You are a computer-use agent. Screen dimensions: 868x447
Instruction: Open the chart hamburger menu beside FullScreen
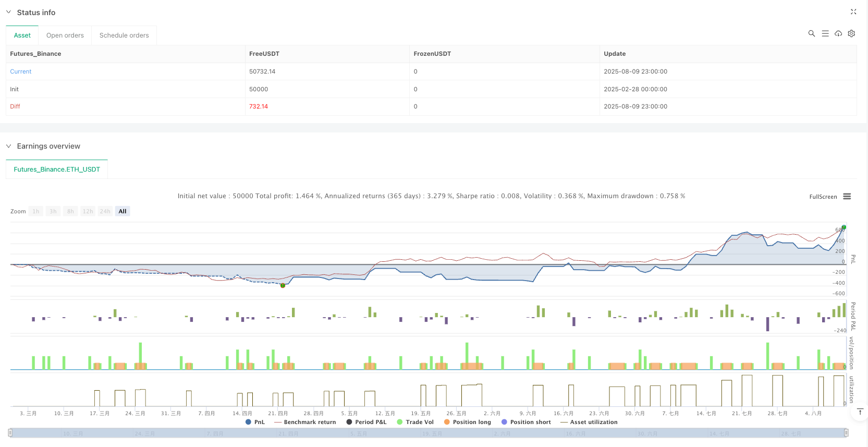tap(847, 197)
